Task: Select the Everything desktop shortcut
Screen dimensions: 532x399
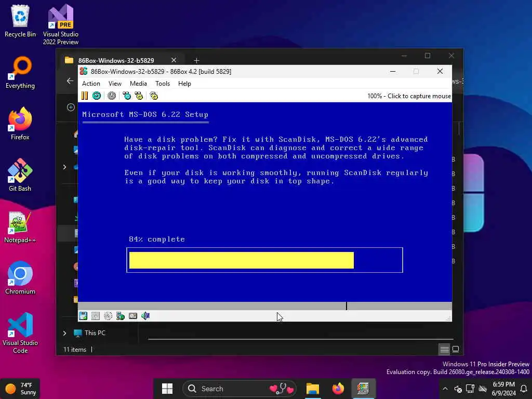Action: [x=20, y=73]
